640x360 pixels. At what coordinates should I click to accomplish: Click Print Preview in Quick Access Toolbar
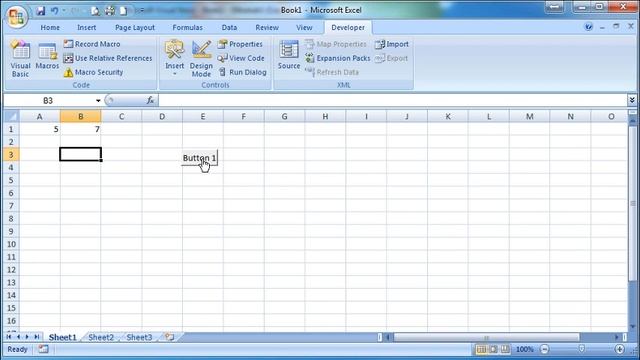click(95, 11)
